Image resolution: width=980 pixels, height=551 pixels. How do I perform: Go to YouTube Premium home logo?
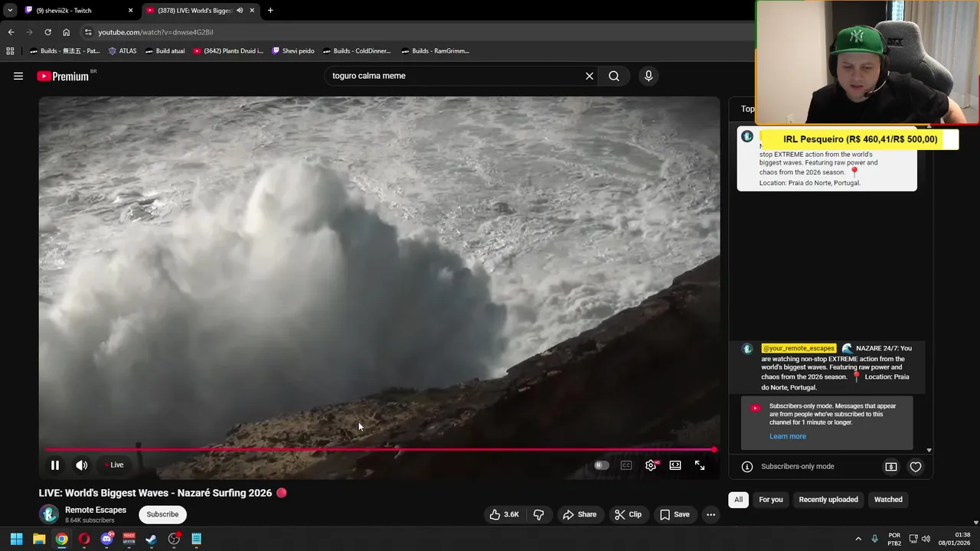[x=63, y=76]
